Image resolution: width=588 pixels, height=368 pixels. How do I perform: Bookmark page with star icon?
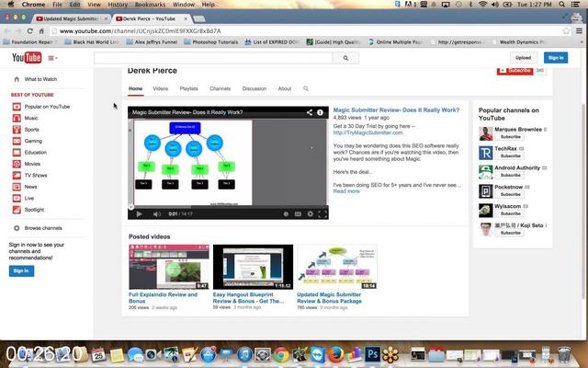566,31
